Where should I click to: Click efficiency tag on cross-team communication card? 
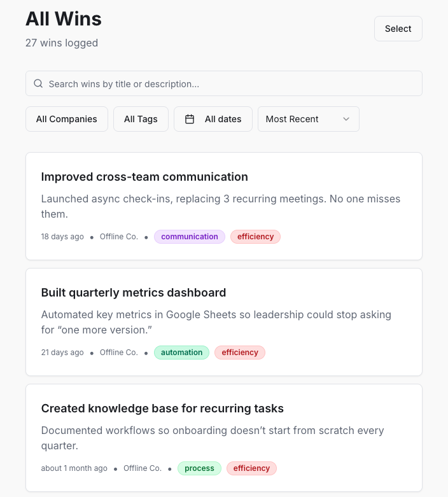coord(255,237)
